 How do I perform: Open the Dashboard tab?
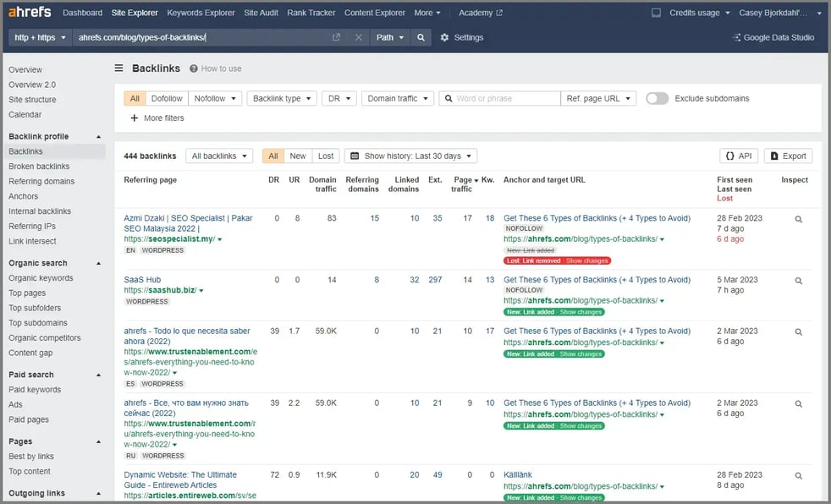(82, 13)
